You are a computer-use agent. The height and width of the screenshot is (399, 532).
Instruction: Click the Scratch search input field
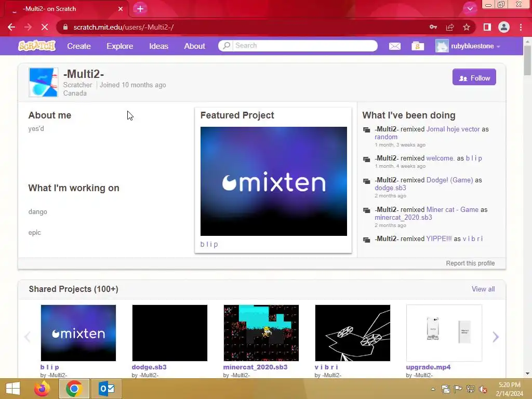[x=304, y=46]
